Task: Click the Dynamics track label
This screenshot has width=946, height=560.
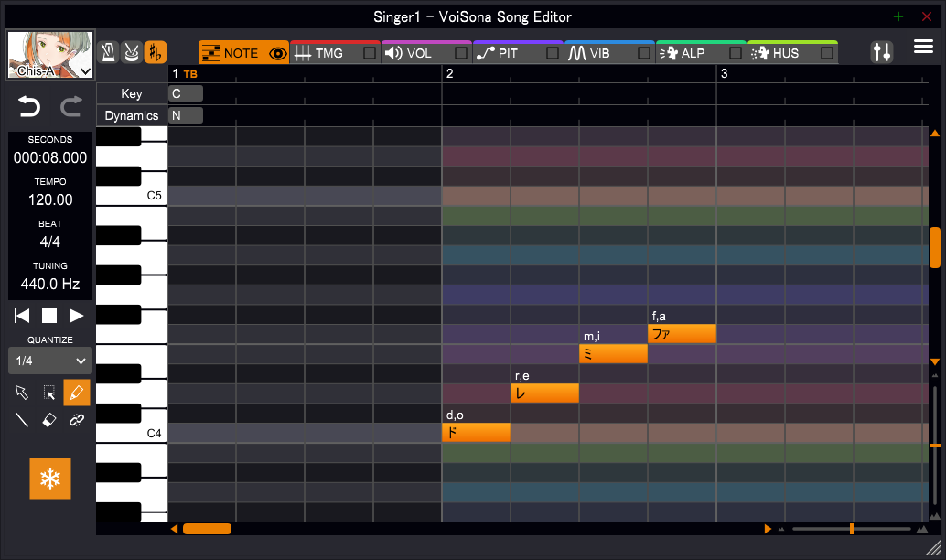Action: click(132, 115)
